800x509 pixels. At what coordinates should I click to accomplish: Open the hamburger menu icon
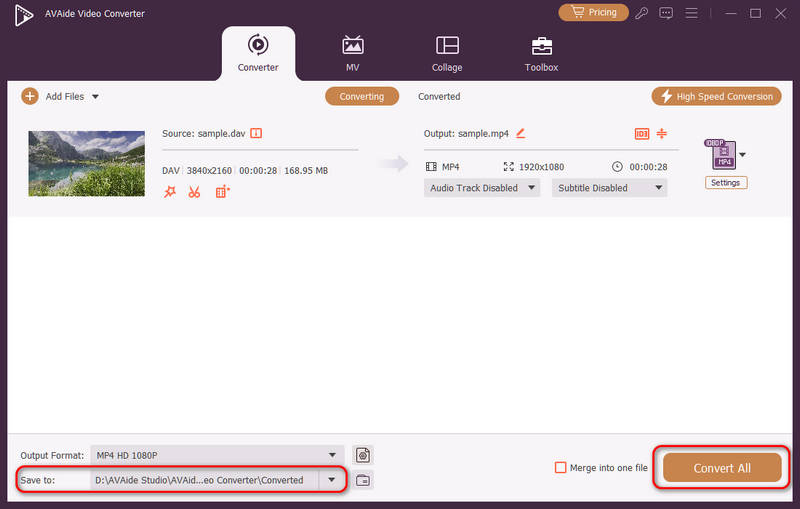(691, 13)
